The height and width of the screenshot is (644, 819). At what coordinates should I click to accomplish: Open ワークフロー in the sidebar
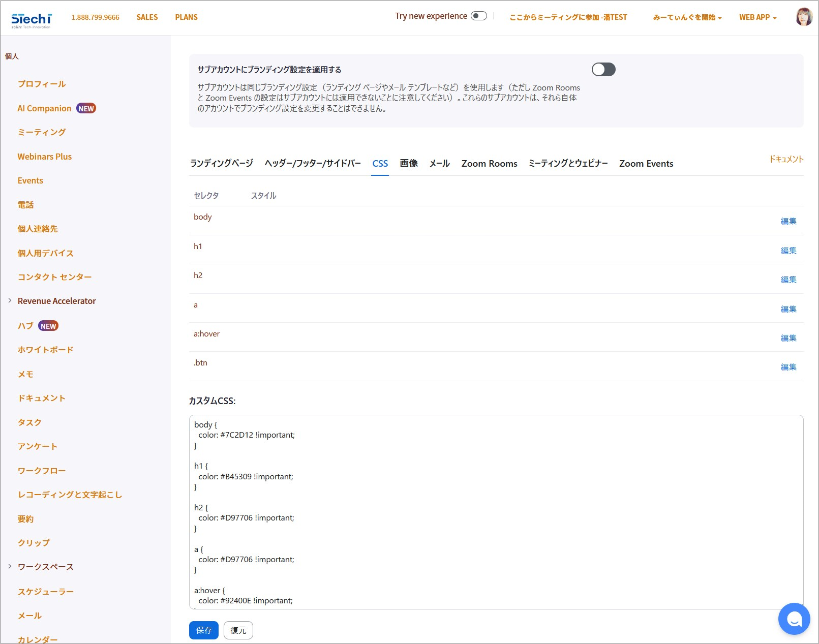point(42,471)
